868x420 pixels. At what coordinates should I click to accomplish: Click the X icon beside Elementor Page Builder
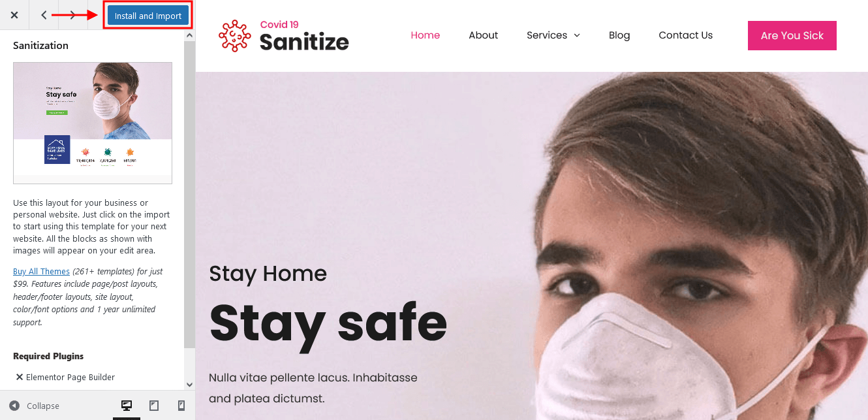20,377
